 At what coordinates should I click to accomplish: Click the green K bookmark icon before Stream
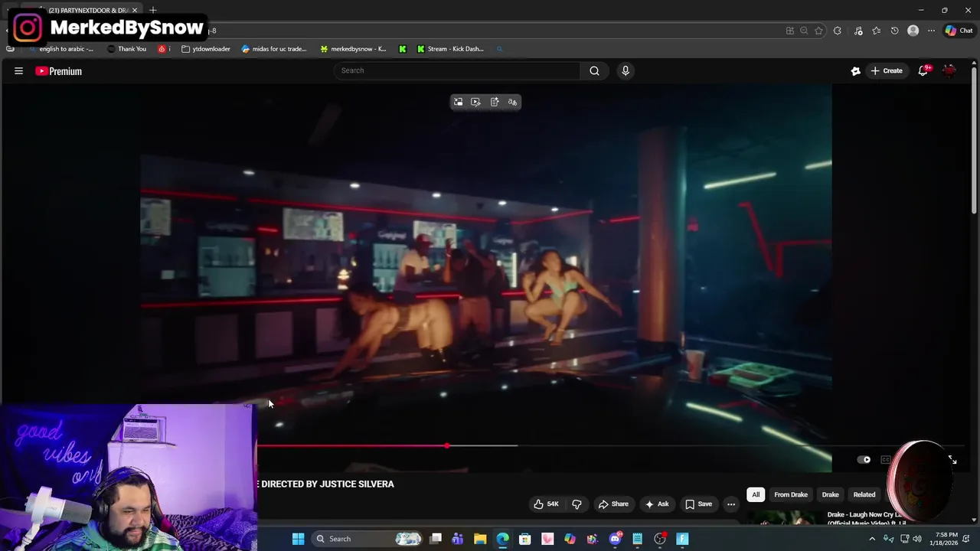point(402,49)
